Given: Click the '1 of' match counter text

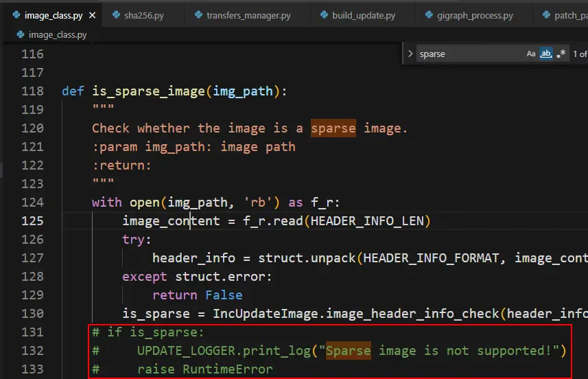Looking at the screenshot, I should point(580,54).
